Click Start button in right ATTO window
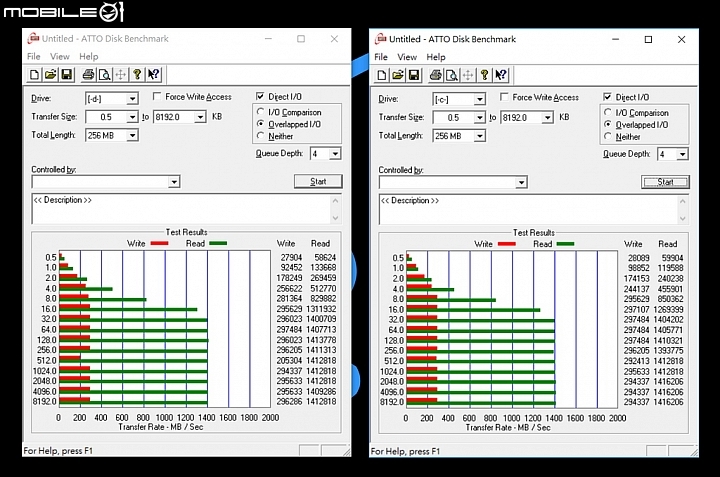 click(665, 182)
